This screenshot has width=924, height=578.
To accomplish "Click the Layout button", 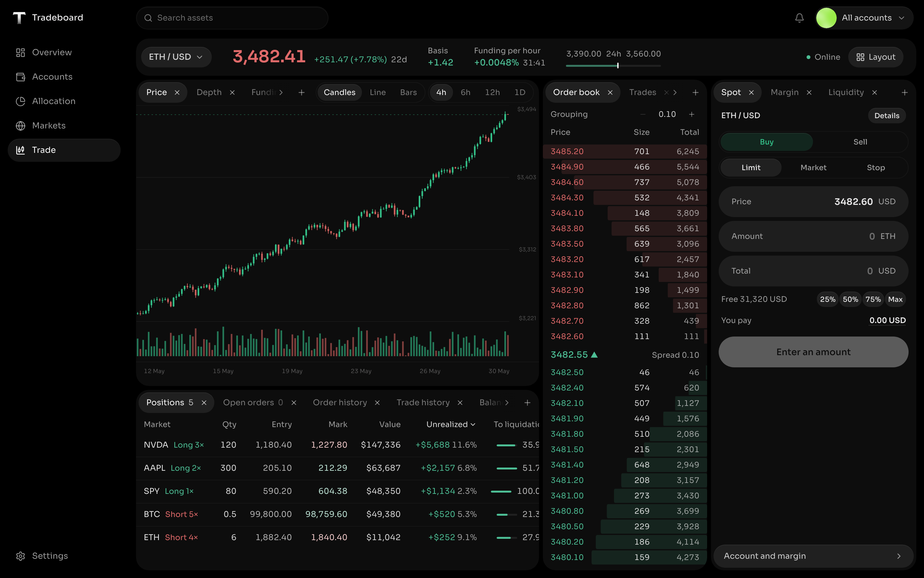I will pos(876,57).
